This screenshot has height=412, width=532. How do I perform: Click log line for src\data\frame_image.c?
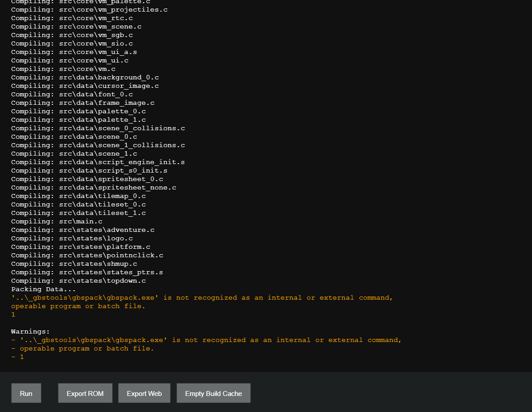(83, 103)
